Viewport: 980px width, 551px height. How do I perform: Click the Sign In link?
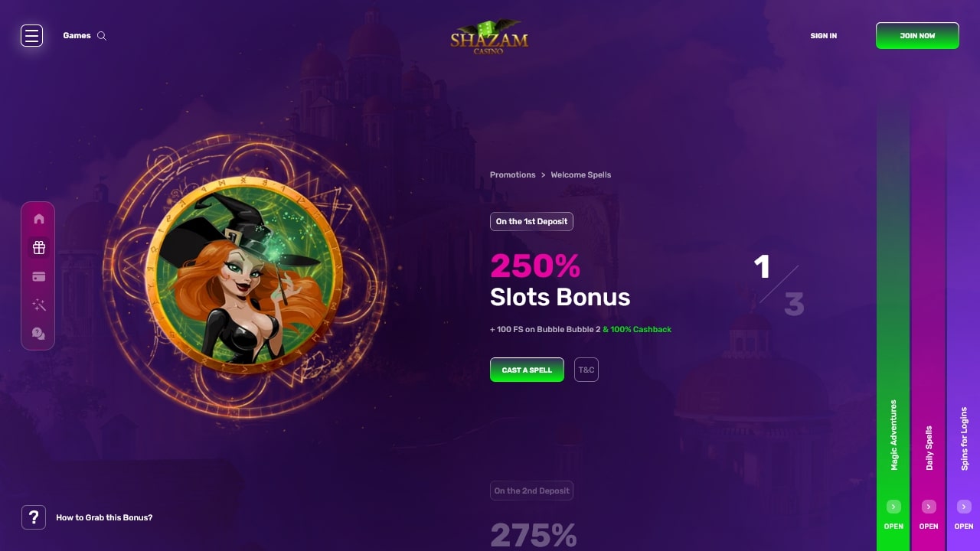click(824, 36)
